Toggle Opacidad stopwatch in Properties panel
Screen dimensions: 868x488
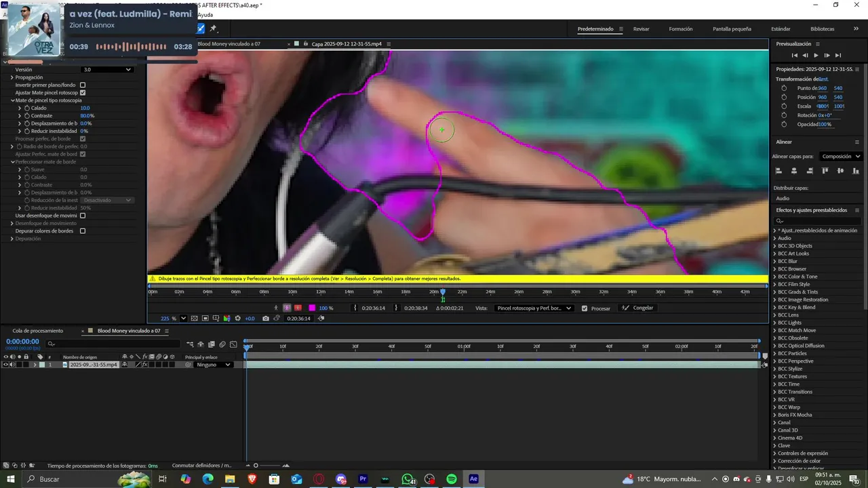[785, 125]
